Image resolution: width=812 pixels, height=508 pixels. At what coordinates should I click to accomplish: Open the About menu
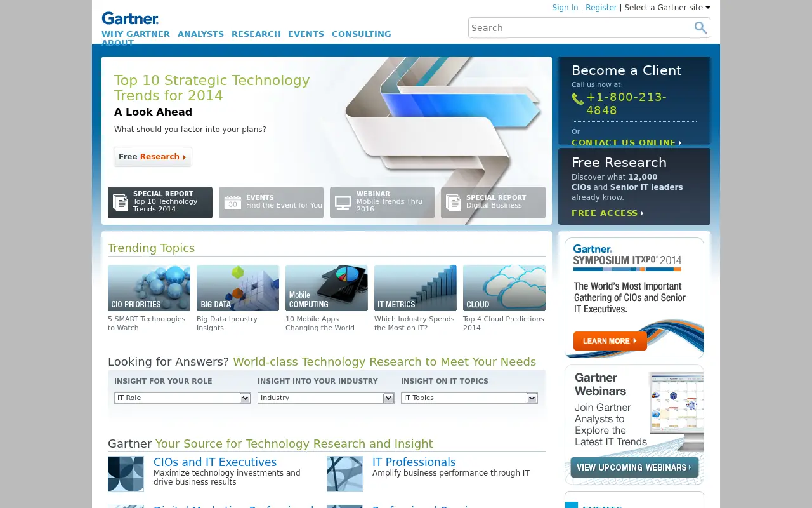pos(117,43)
